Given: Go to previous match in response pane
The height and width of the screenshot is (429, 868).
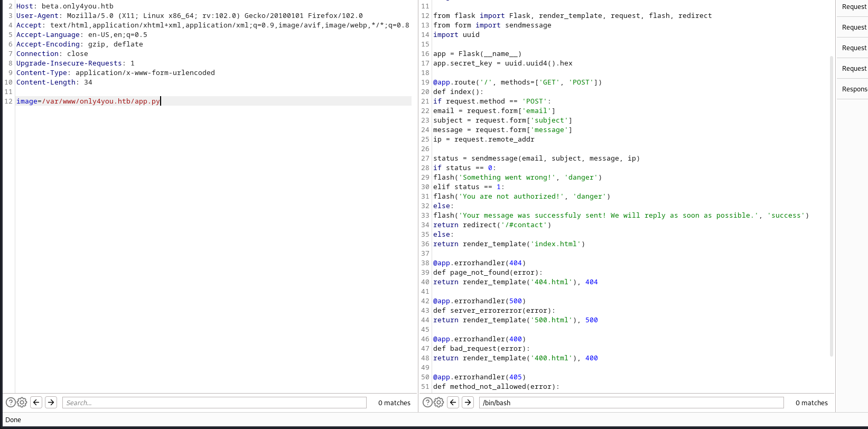Looking at the screenshot, I should tap(453, 403).
